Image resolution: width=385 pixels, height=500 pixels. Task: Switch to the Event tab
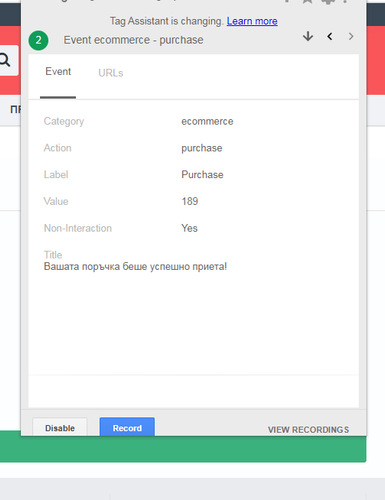[58, 72]
